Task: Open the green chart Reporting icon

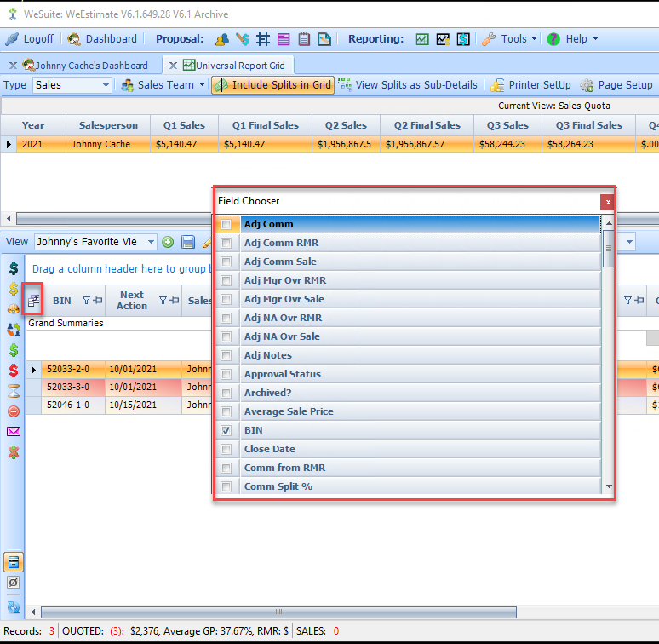Action: pos(422,39)
